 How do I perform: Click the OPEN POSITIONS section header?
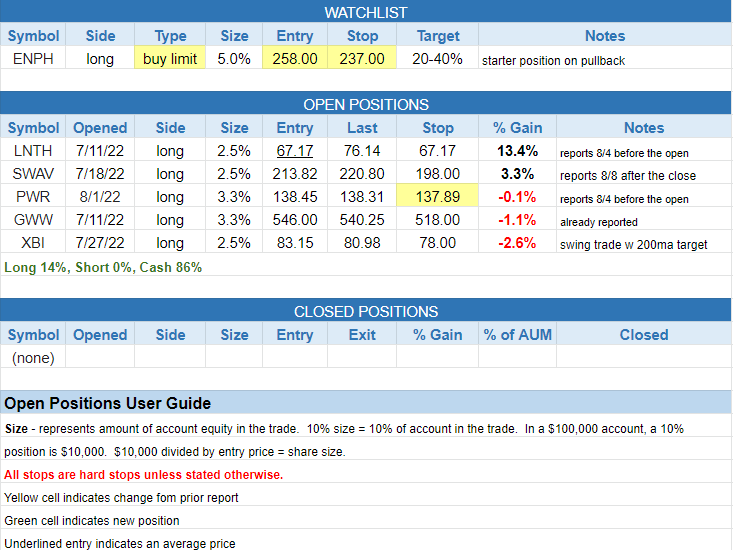pyautogui.click(x=366, y=104)
